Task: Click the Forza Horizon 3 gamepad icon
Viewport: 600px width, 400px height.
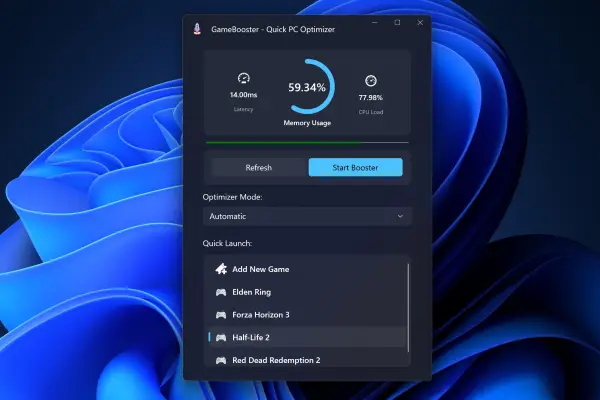Action: (221, 314)
